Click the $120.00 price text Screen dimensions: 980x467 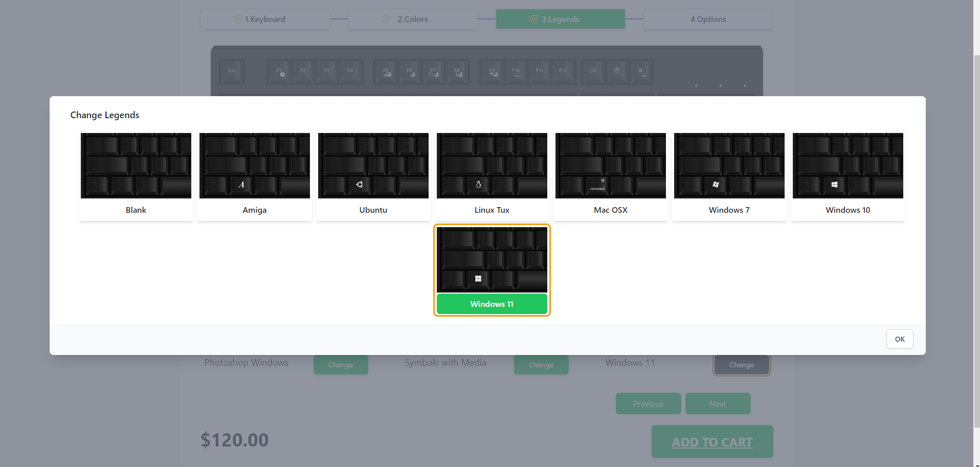pyautogui.click(x=235, y=440)
